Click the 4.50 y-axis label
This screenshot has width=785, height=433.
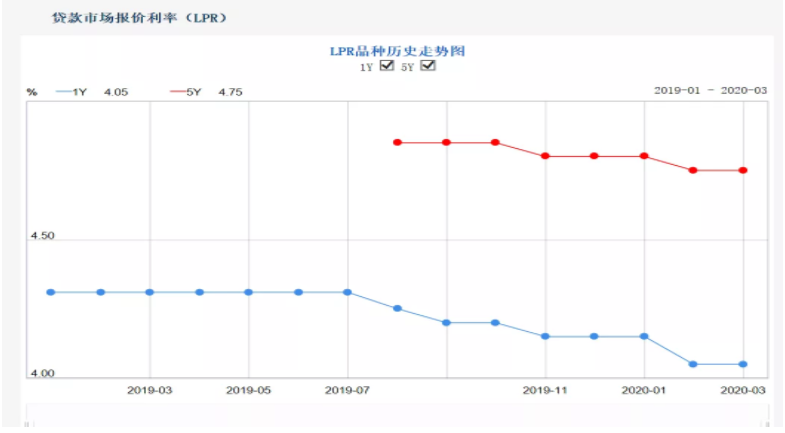tap(43, 235)
